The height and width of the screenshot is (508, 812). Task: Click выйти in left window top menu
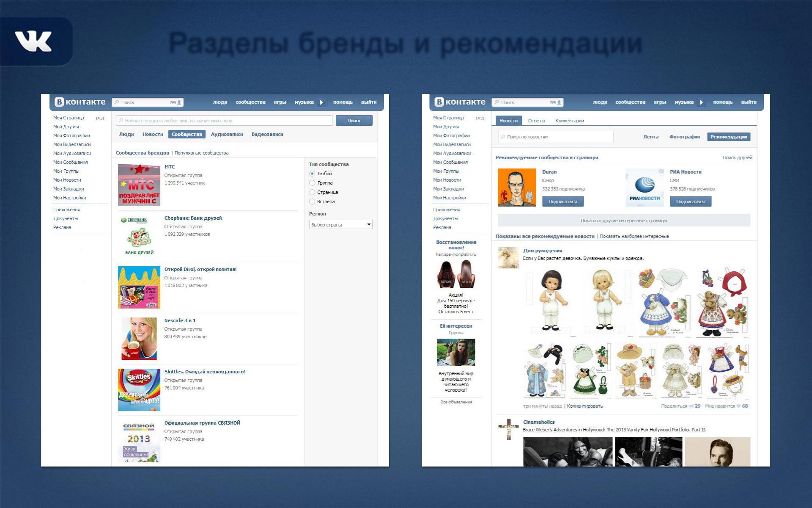coord(369,102)
